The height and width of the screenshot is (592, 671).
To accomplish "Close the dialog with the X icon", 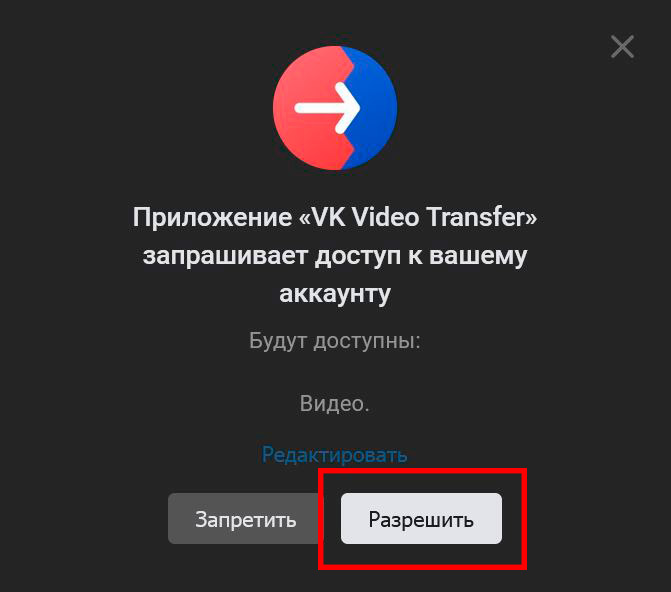I will click(622, 46).
